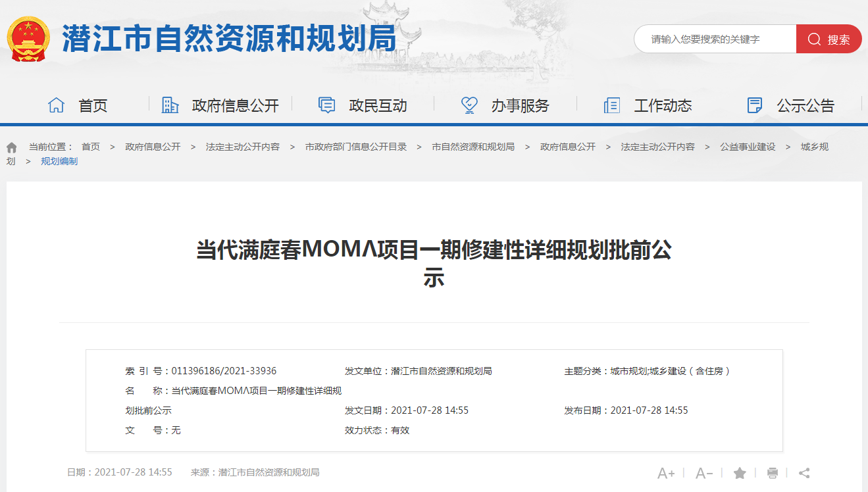Open the 公示公告 navigation menu
Image resolution: width=868 pixels, height=492 pixels.
click(x=805, y=105)
